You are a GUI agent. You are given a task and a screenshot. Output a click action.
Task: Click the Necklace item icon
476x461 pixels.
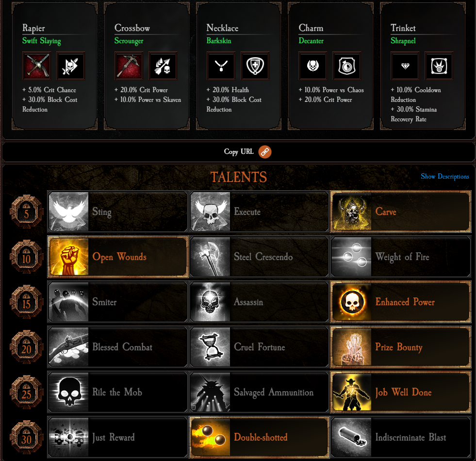point(221,66)
